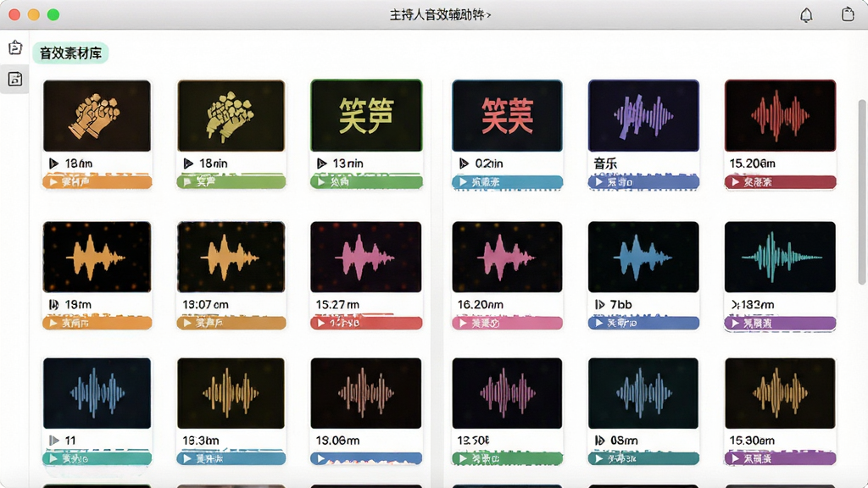The image size is (868, 488).
Task: Click the purple bar under 15.30 card
Action: [780, 458]
